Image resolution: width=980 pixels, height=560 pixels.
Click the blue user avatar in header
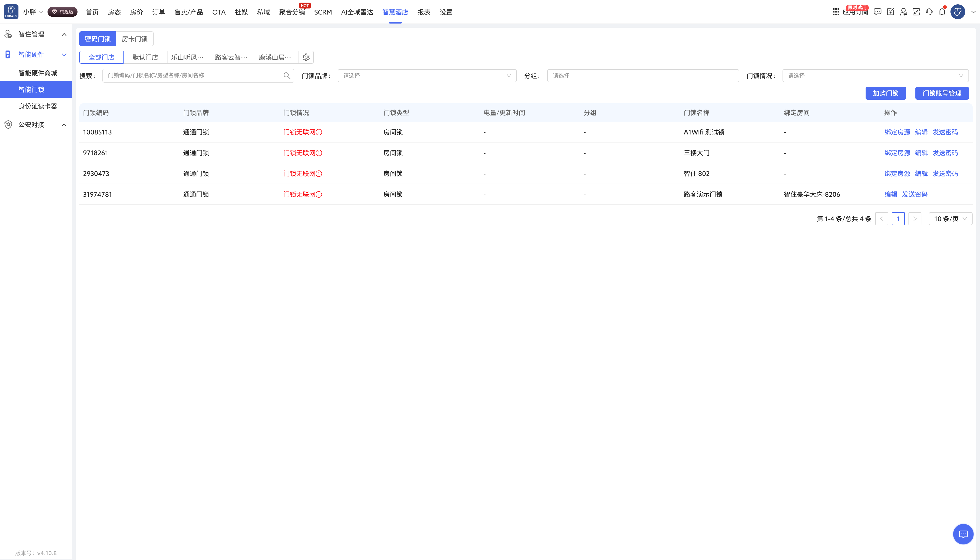coord(958,12)
